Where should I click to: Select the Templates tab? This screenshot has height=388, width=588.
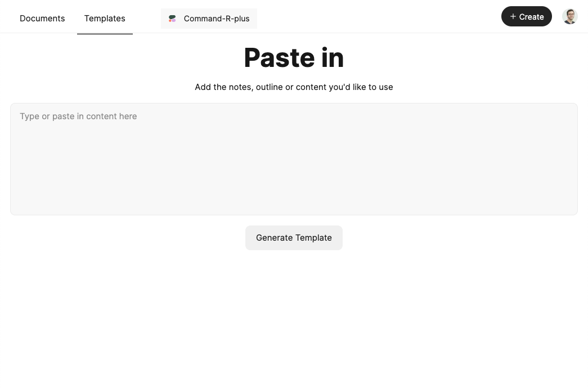[105, 19]
